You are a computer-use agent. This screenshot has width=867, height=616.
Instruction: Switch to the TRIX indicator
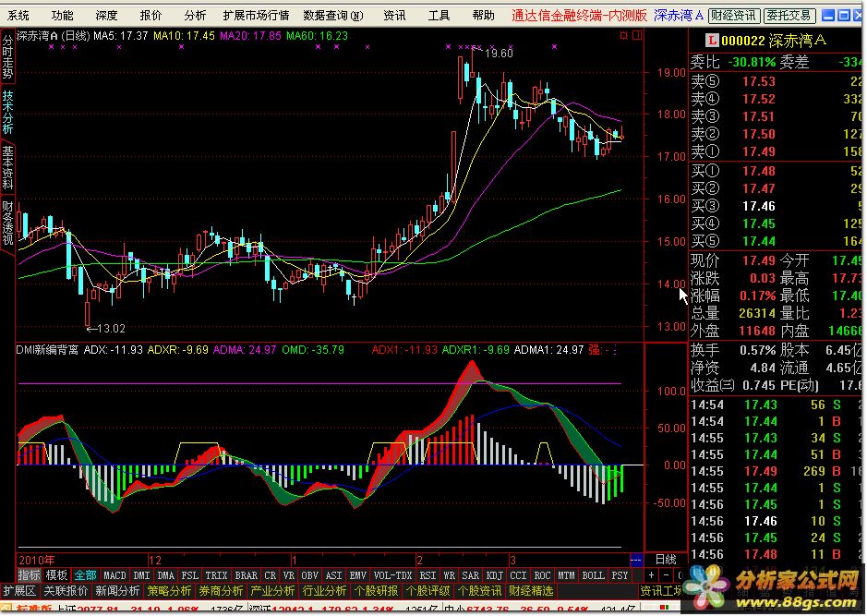pyautogui.click(x=216, y=575)
